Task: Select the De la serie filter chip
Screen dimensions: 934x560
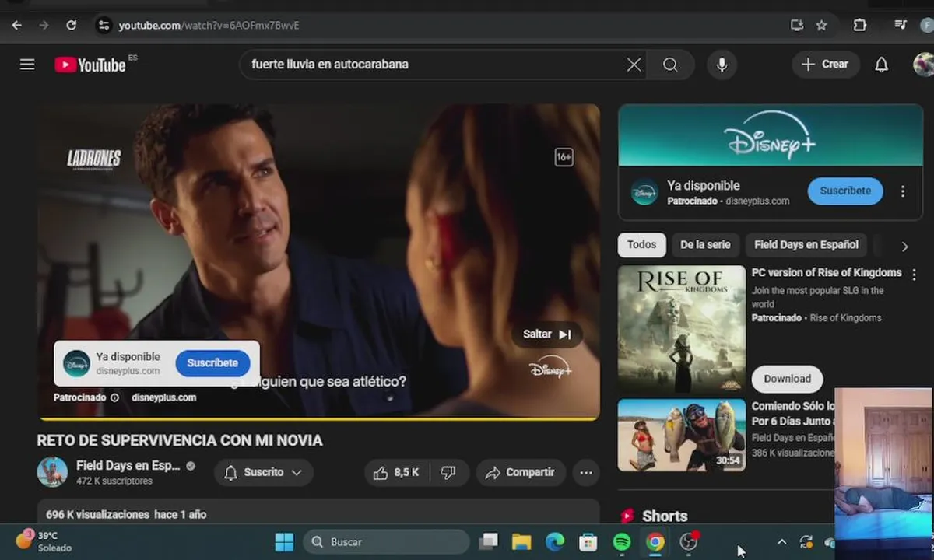Action: coord(705,244)
